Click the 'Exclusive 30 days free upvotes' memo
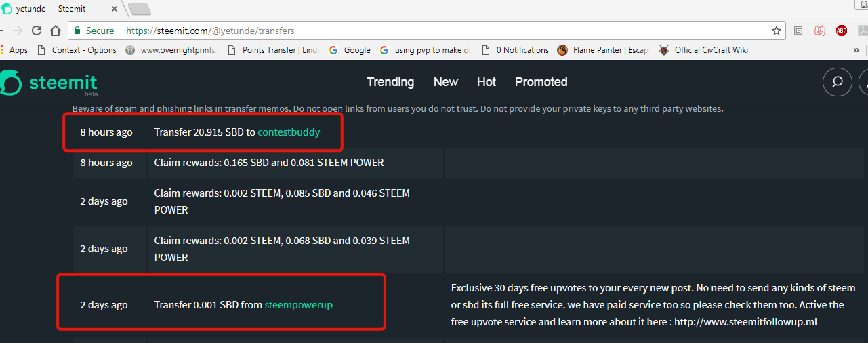 (653, 305)
